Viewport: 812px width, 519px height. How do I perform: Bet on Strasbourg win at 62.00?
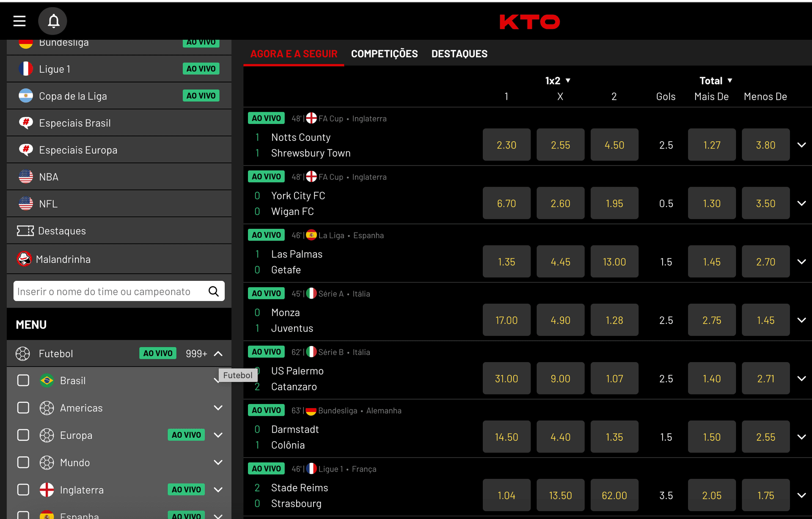[x=614, y=495]
